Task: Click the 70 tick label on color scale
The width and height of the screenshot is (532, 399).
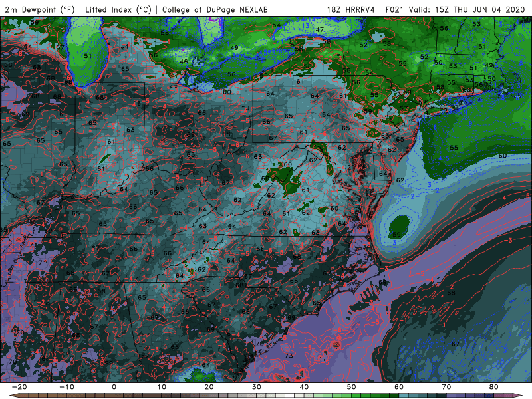Action: point(446,387)
